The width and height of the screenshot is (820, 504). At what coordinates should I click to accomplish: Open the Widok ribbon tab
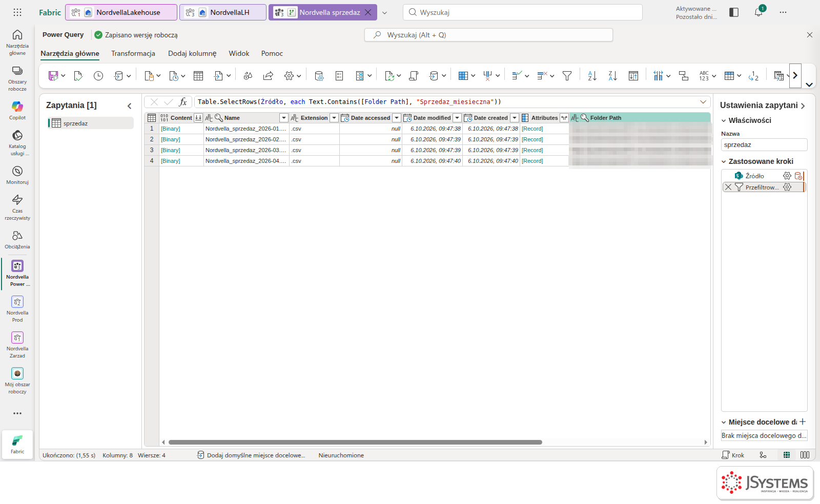point(239,53)
